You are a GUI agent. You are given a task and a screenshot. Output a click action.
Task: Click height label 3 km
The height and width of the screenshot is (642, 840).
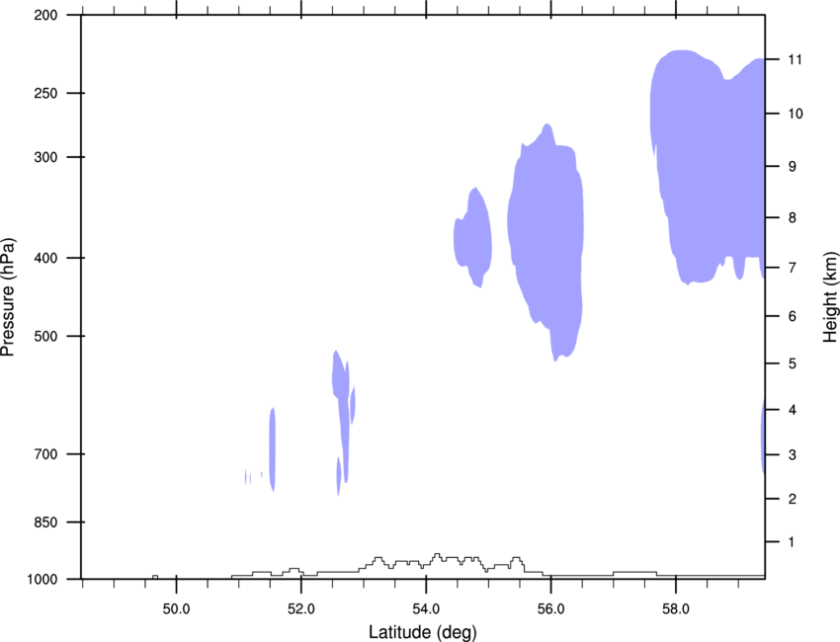point(793,455)
